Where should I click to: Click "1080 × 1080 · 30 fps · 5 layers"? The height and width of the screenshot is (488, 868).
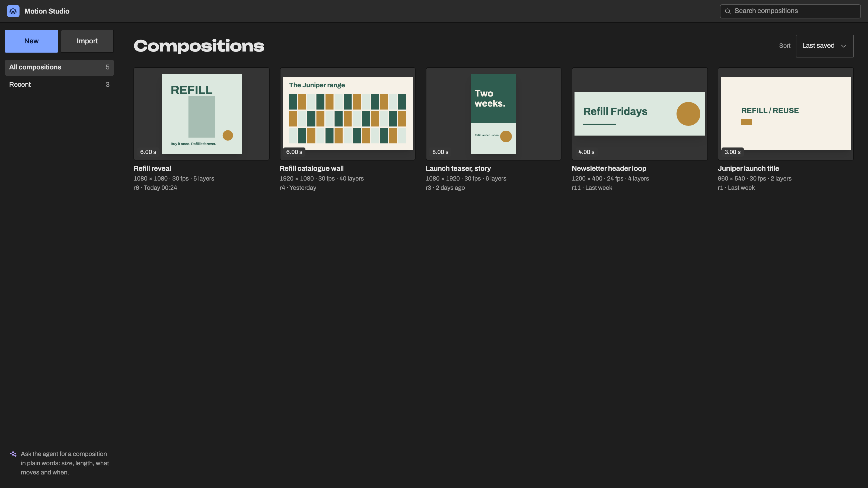(x=174, y=178)
